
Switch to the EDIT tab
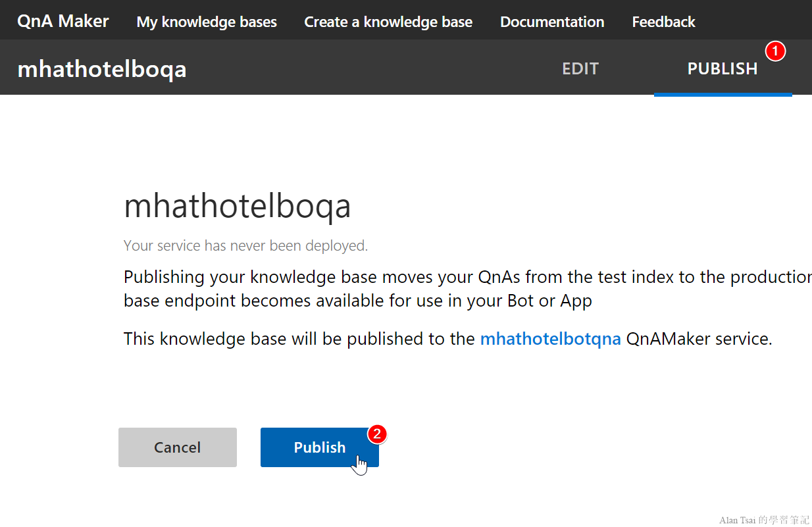[x=580, y=68]
